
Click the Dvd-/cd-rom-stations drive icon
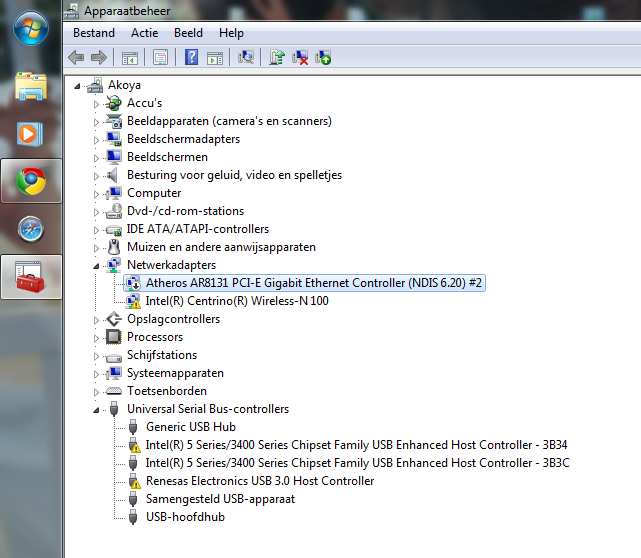[x=114, y=211]
